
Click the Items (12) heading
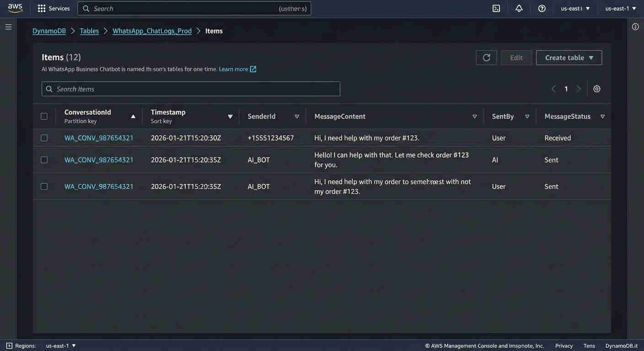61,57
